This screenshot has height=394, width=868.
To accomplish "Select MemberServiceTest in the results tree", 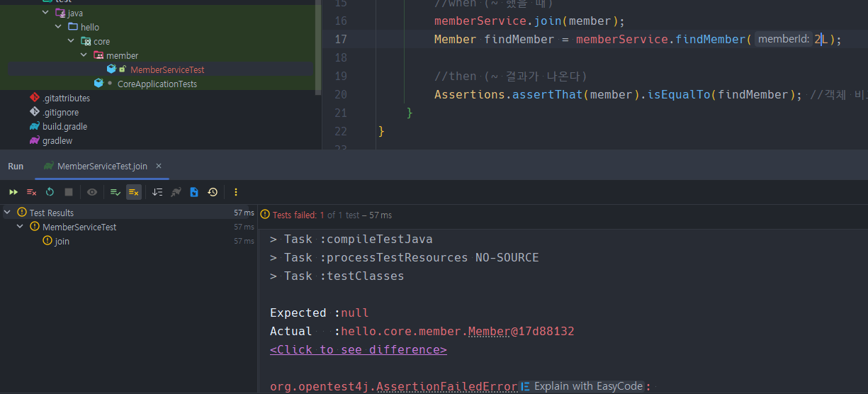I will (79, 227).
